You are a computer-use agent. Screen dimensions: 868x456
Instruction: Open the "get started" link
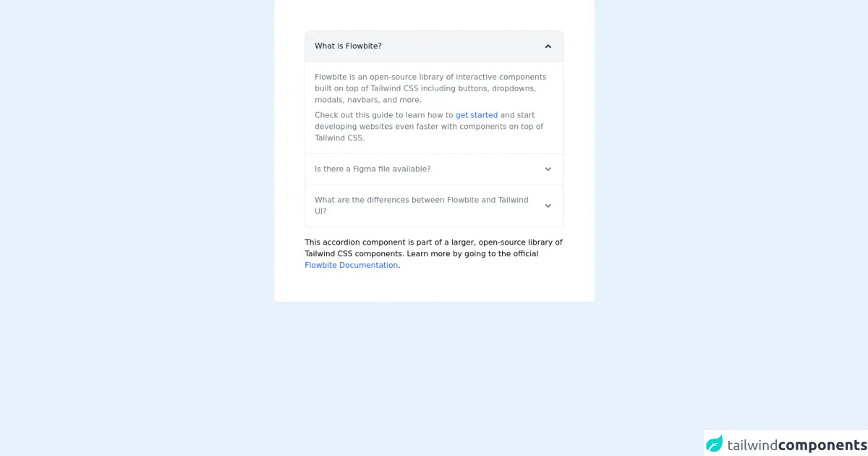(476, 115)
